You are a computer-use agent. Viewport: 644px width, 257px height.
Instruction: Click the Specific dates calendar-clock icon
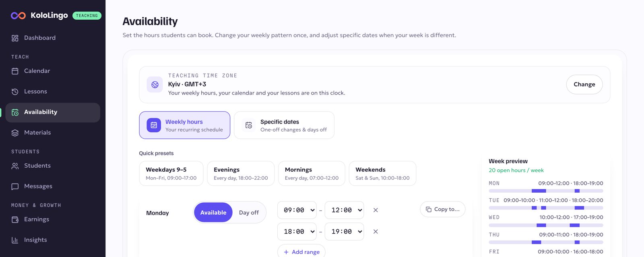click(x=249, y=125)
